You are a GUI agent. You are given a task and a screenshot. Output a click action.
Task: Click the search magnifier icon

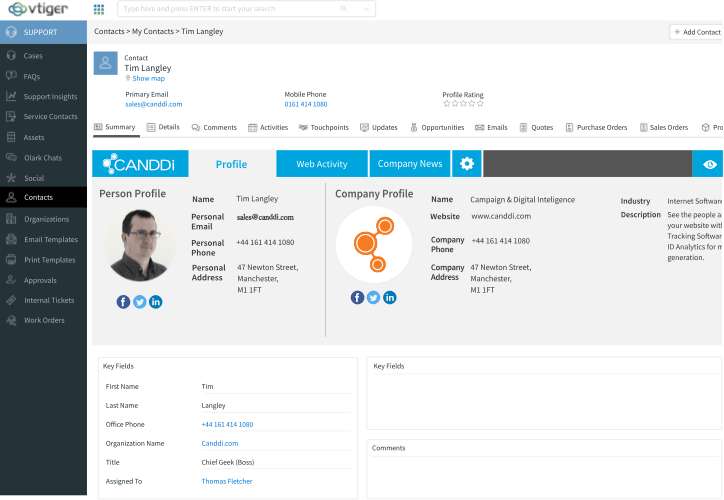coord(344,9)
